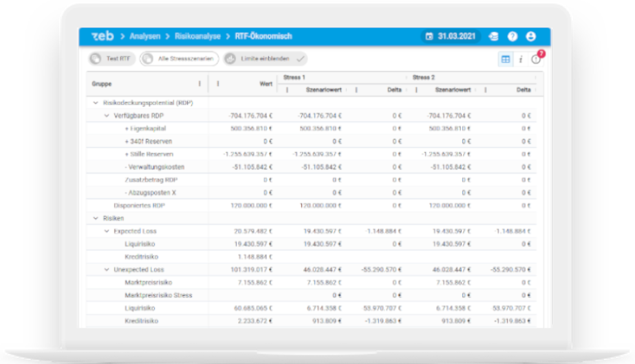Collapse the Verfügbares RDP row
The width and height of the screenshot is (635, 364).
tap(106, 116)
